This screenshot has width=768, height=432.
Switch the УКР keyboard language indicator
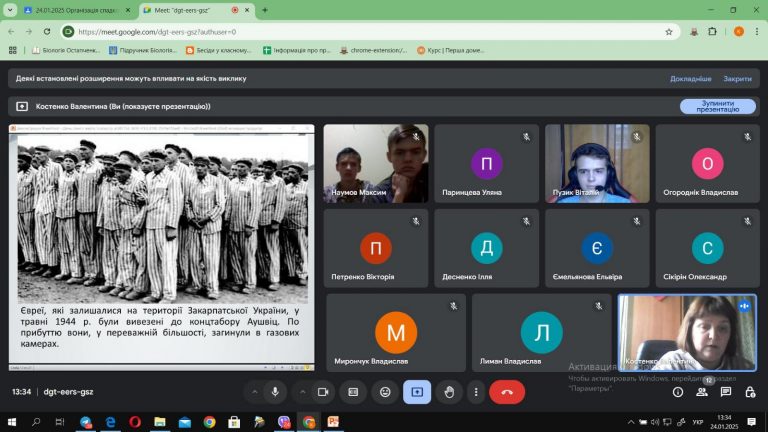pyautogui.click(x=698, y=422)
